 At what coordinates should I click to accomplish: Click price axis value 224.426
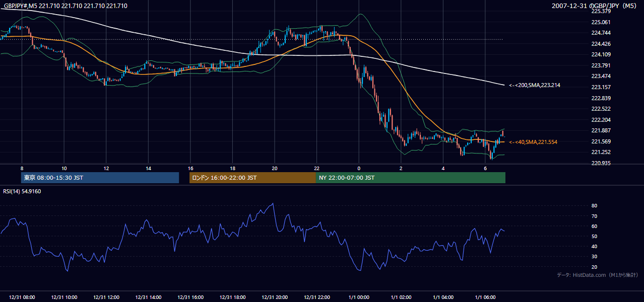pos(601,44)
